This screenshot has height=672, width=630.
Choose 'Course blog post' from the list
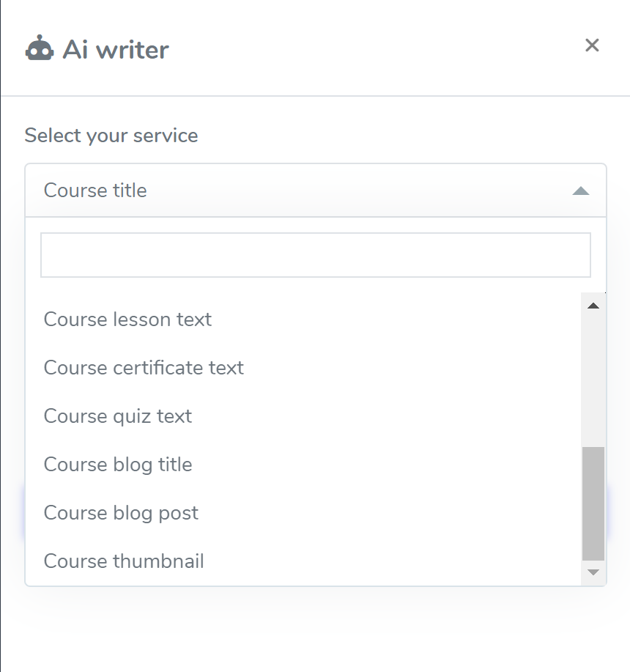pos(121,513)
